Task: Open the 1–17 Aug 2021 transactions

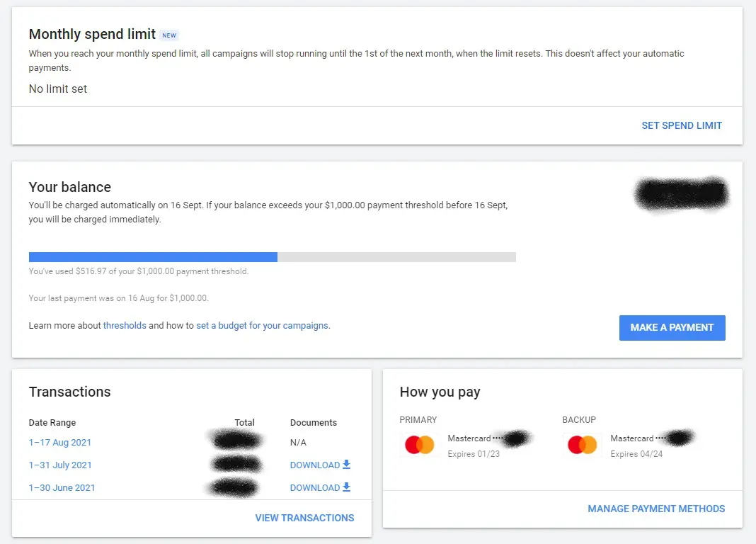Action: click(x=60, y=443)
